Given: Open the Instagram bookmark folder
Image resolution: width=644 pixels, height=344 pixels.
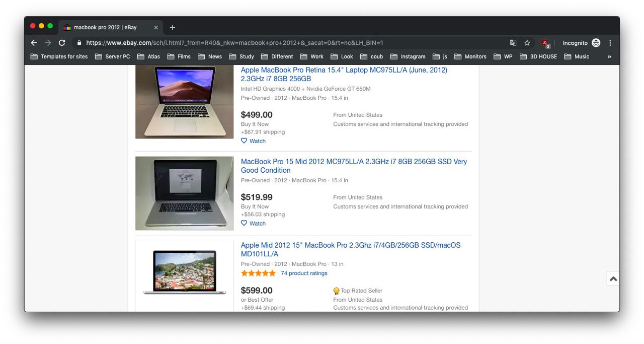Looking at the screenshot, I should (408, 56).
